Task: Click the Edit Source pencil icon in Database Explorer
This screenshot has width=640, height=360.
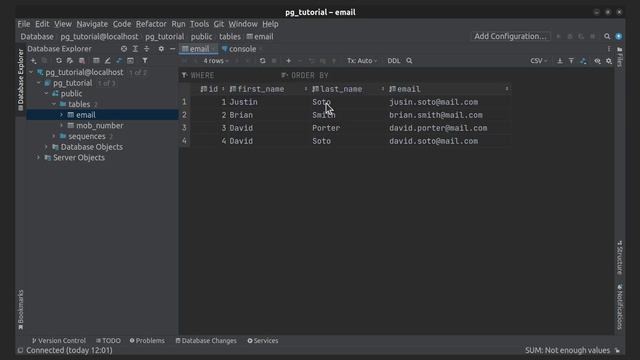Action: [107, 61]
